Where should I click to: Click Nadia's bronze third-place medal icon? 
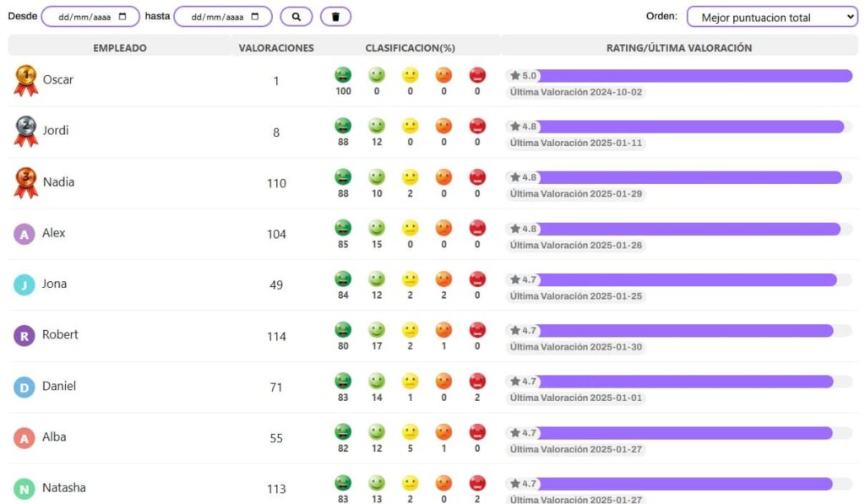pyautogui.click(x=26, y=182)
